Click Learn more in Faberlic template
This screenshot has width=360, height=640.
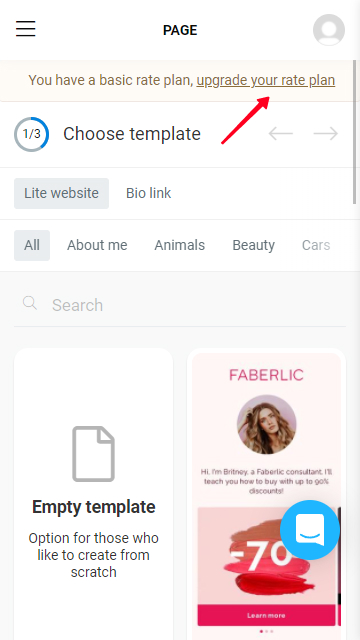click(266, 615)
